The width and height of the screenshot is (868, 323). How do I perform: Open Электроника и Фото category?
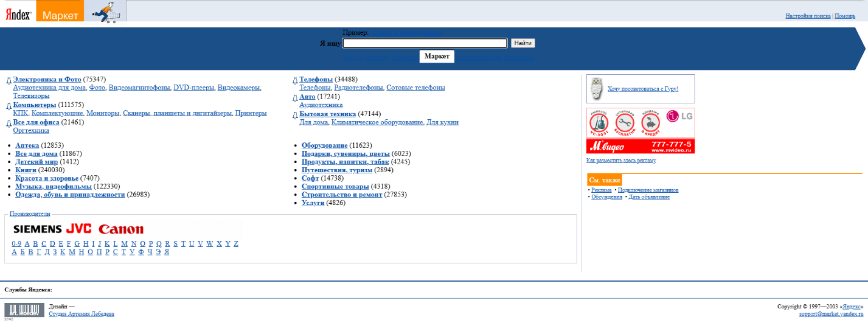(47, 80)
